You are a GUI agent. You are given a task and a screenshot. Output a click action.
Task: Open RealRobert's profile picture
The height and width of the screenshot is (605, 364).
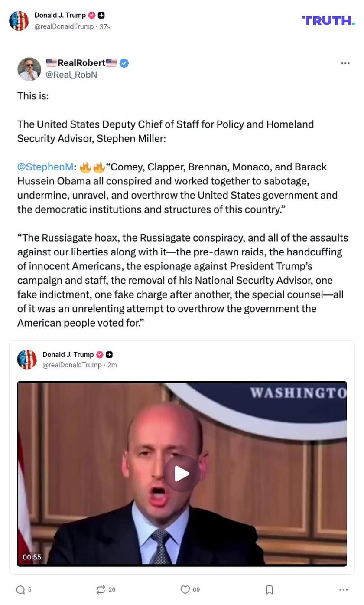click(x=29, y=69)
